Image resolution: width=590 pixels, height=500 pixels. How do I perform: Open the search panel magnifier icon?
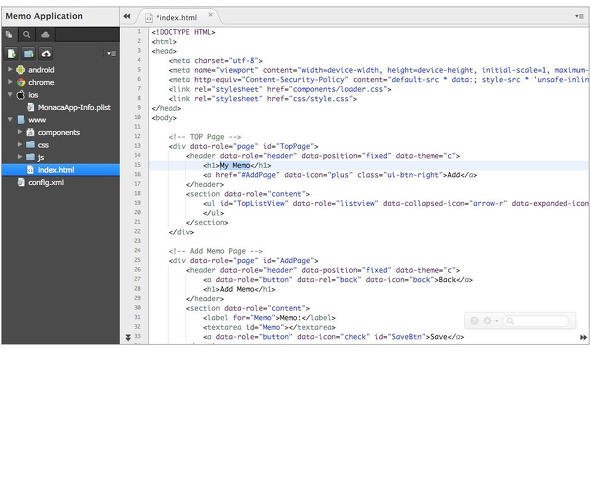click(26, 35)
